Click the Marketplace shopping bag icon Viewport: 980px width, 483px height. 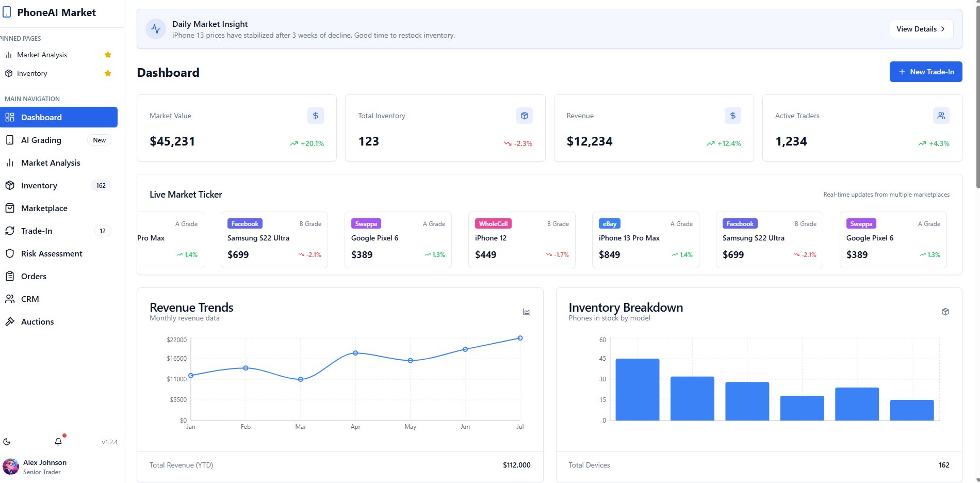pos(9,208)
